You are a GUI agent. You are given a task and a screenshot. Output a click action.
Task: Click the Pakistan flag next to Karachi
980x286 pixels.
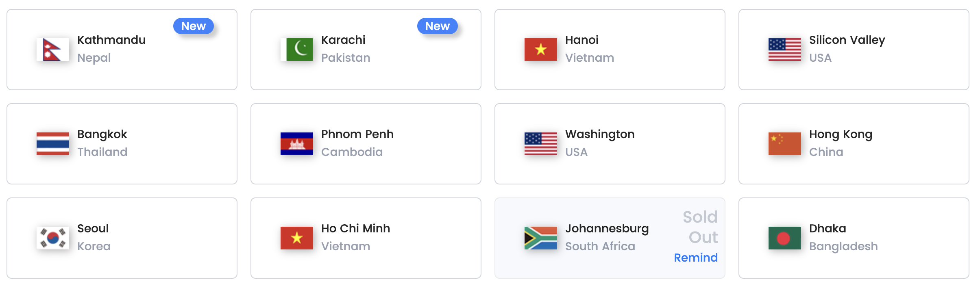(297, 50)
